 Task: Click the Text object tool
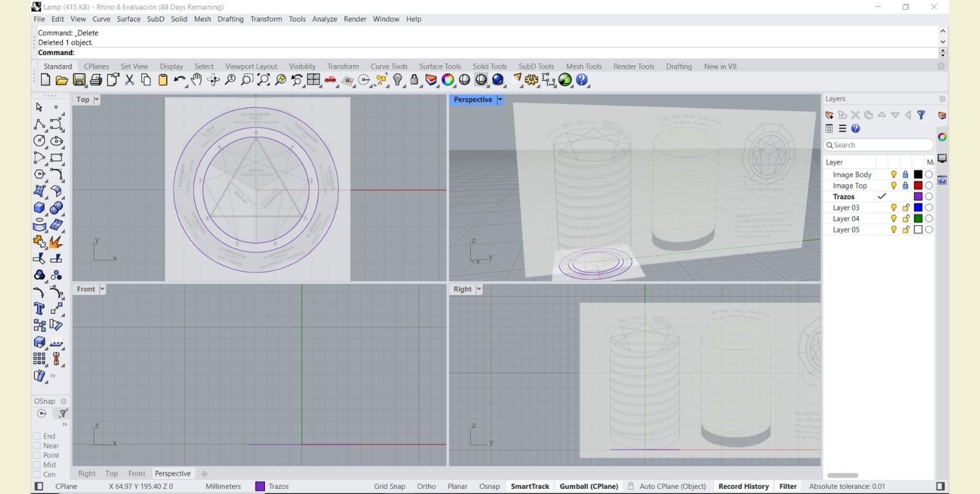[x=40, y=309]
